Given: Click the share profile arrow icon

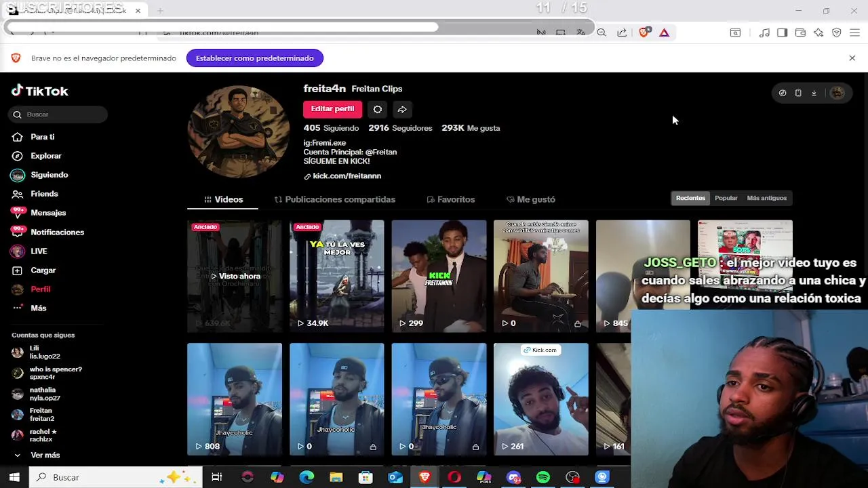Looking at the screenshot, I should click(402, 109).
